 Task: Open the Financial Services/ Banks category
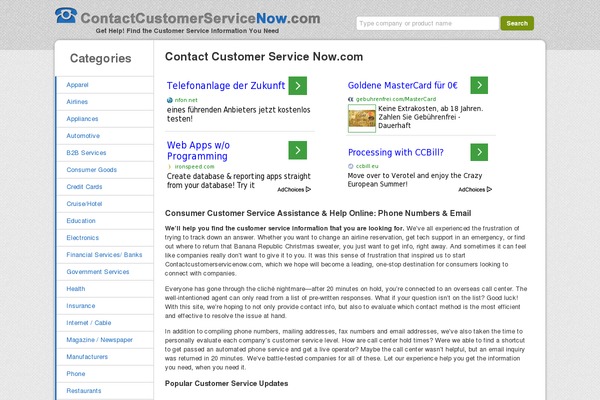[104, 255]
